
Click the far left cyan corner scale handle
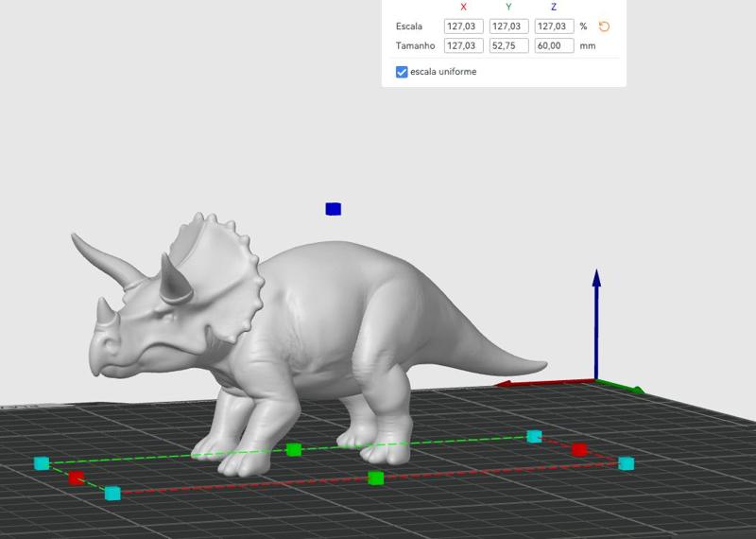coord(42,463)
